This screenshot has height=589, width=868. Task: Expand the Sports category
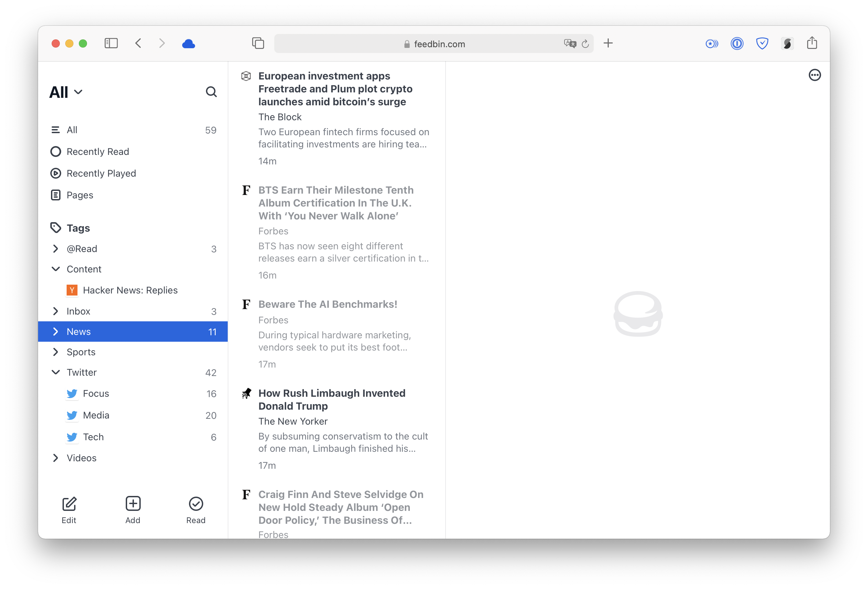[x=56, y=352]
